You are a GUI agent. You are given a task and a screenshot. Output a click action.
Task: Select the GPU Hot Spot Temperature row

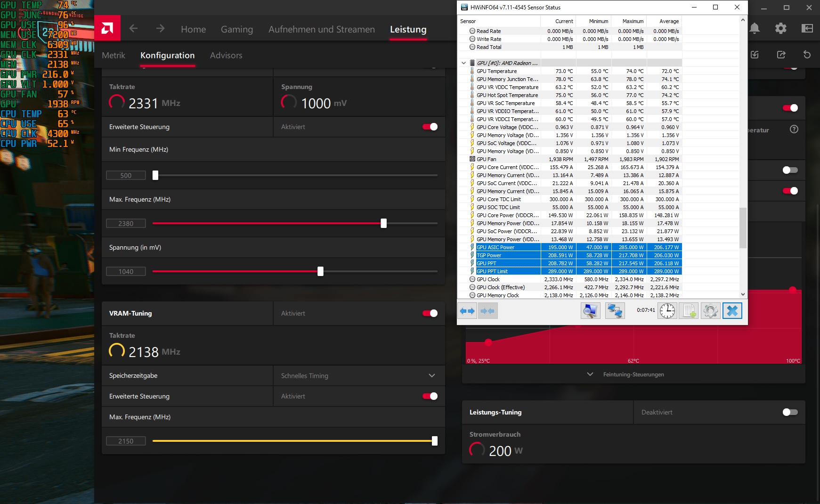(570, 95)
